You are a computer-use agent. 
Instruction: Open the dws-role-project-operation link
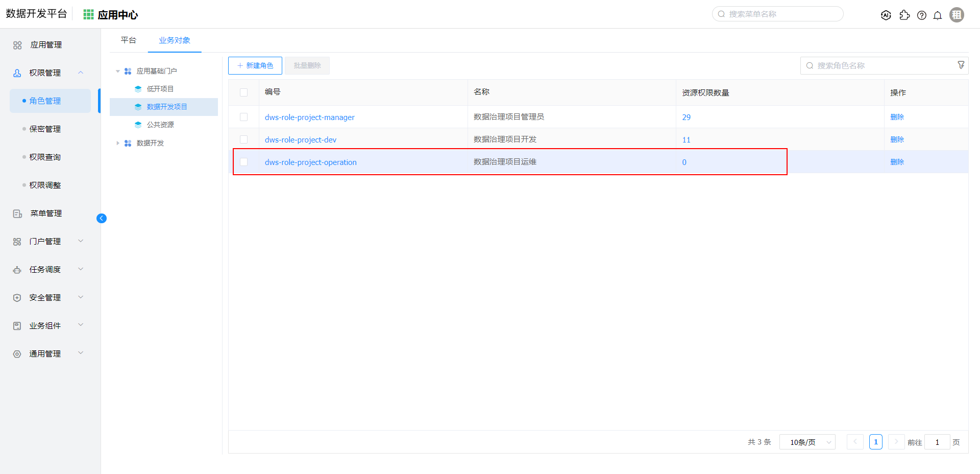[x=310, y=162]
